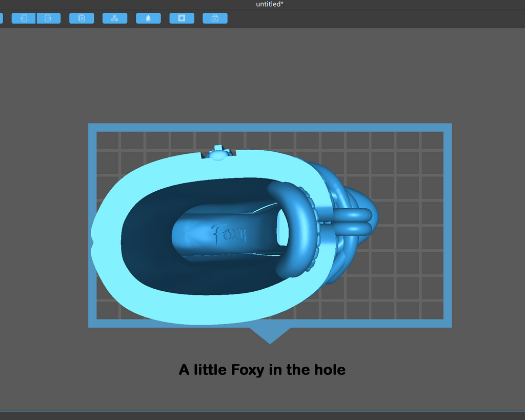Click the blue border of the build plate
This screenshot has width=525, height=420.
click(x=270, y=127)
